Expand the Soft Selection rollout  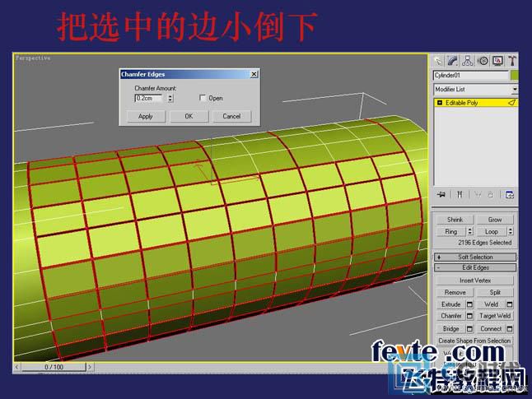click(x=475, y=257)
